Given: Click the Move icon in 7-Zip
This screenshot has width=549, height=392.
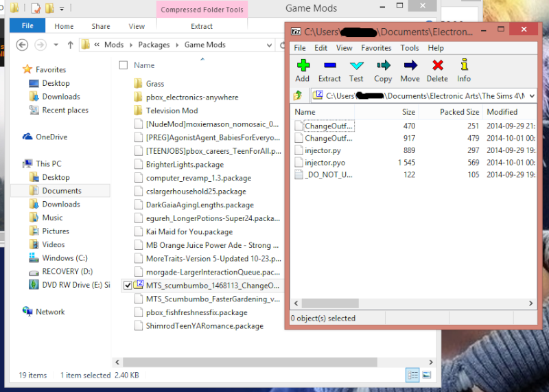Looking at the screenshot, I should pos(410,71).
